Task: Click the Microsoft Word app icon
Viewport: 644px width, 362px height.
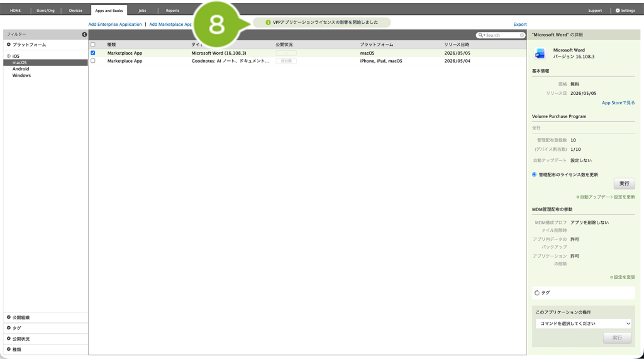Action: 540,53
